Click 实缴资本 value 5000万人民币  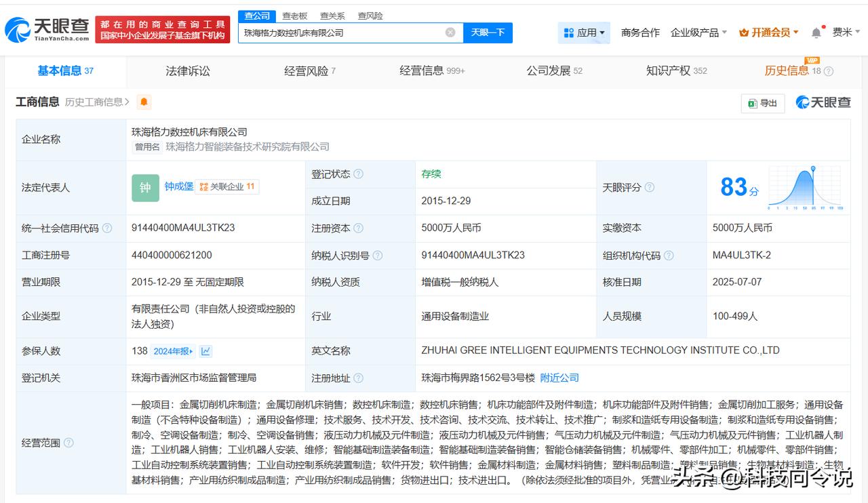(x=743, y=228)
